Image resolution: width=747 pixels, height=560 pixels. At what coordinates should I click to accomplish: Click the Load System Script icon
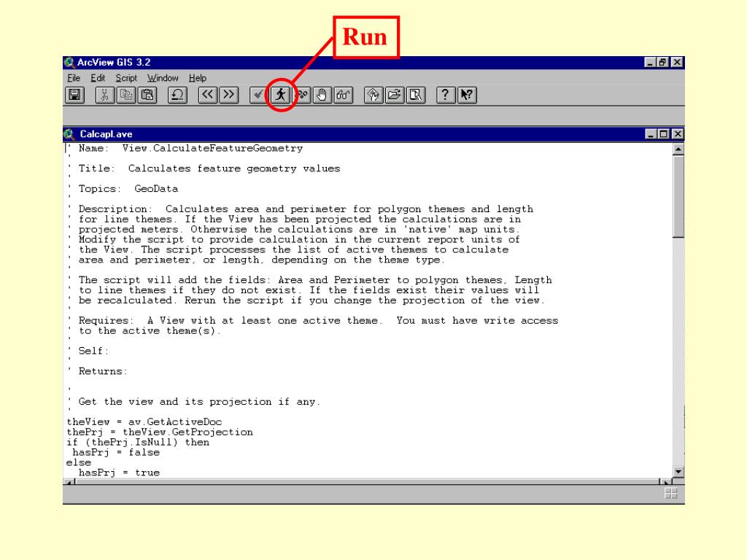(x=373, y=96)
